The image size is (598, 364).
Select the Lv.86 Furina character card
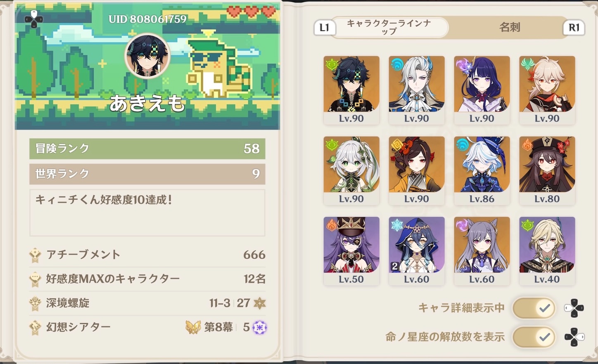pos(482,171)
